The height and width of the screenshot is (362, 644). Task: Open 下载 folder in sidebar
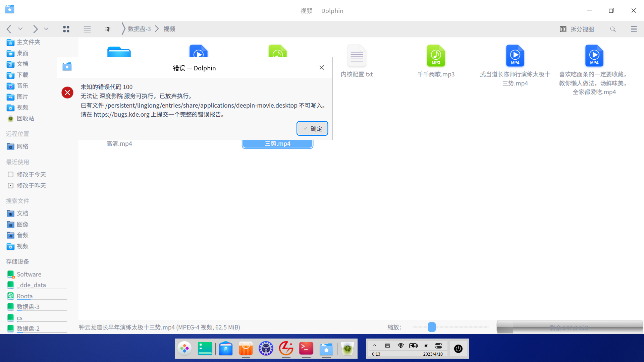22,75
